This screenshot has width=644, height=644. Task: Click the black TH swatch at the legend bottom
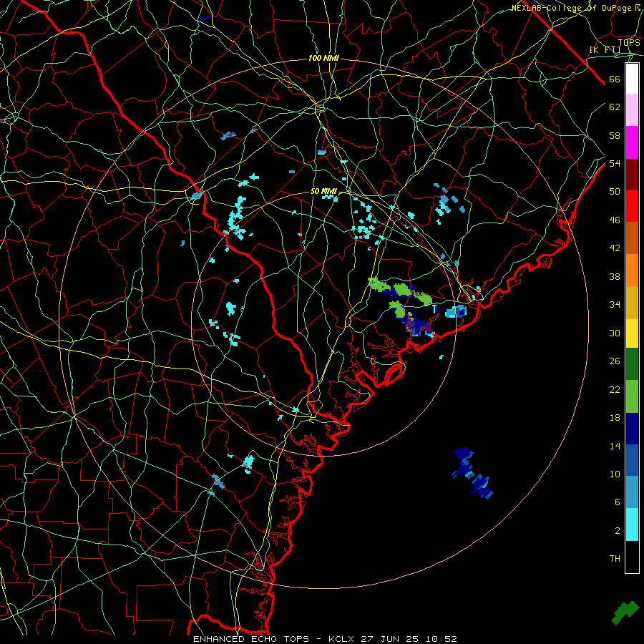pos(632,557)
